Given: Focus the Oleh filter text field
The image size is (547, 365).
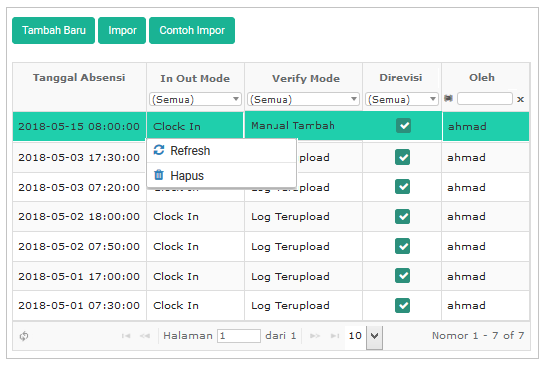Looking at the screenshot, I should (485, 99).
